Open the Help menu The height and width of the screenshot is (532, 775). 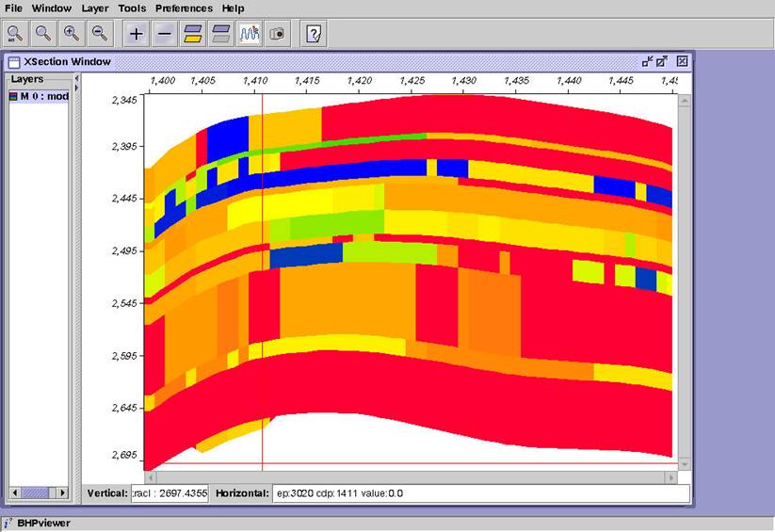coord(233,8)
